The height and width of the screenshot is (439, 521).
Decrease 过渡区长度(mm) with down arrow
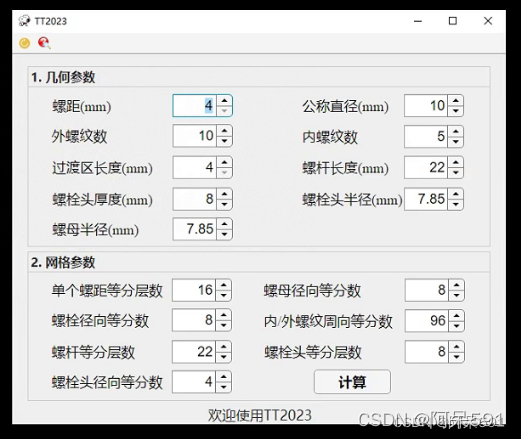pos(224,172)
